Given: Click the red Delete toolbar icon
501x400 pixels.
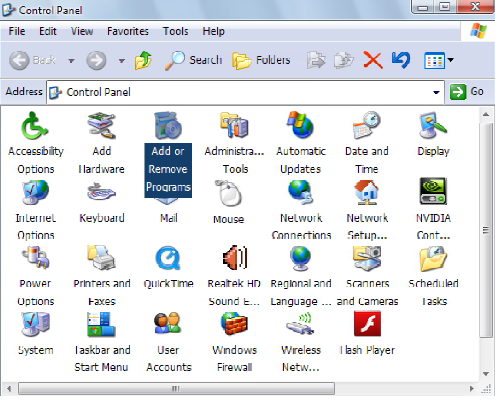Looking at the screenshot, I should coord(373,60).
